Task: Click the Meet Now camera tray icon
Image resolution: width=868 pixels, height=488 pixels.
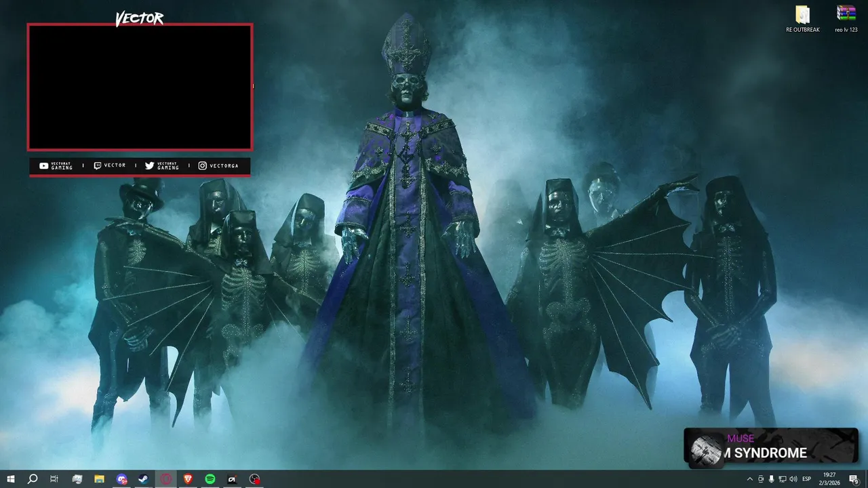Action: [x=760, y=479]
